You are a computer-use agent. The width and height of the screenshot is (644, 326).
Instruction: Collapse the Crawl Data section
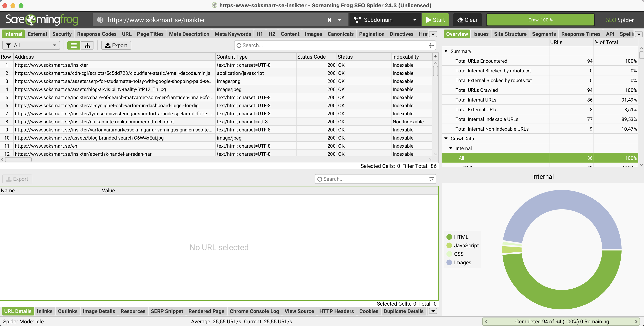point(446,139)
